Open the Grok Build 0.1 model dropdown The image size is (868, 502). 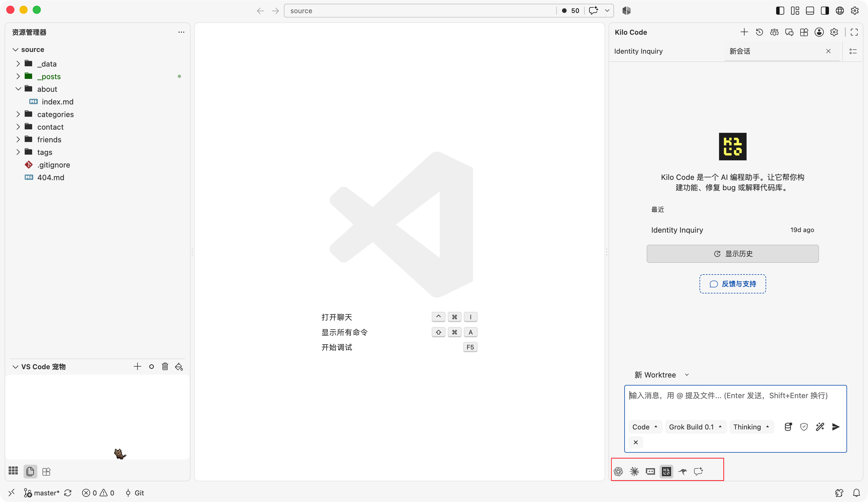[x=695, y=427]
